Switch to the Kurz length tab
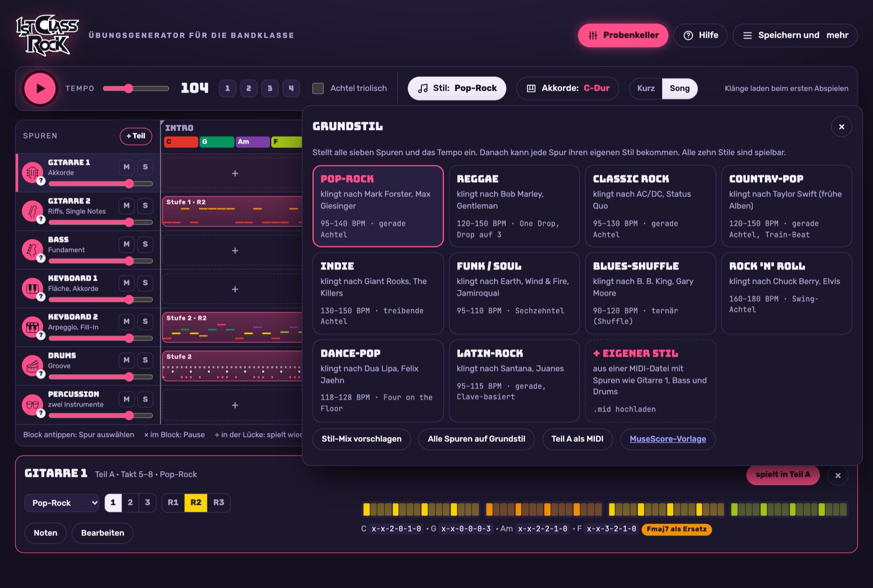This screenshot has height=588, width=873. (x=646, y=88)
